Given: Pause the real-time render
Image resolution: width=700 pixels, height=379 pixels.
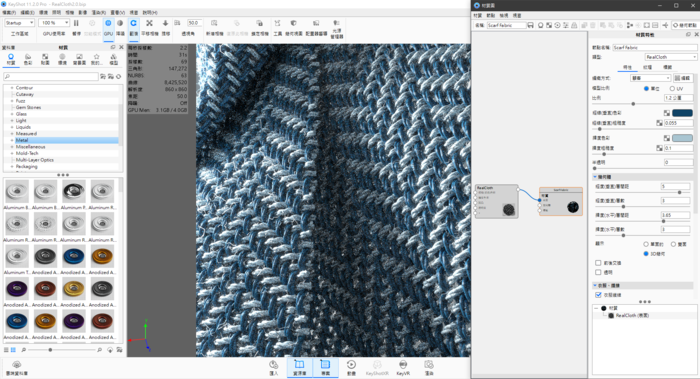Looking at the screenshot, I should 76,23.
